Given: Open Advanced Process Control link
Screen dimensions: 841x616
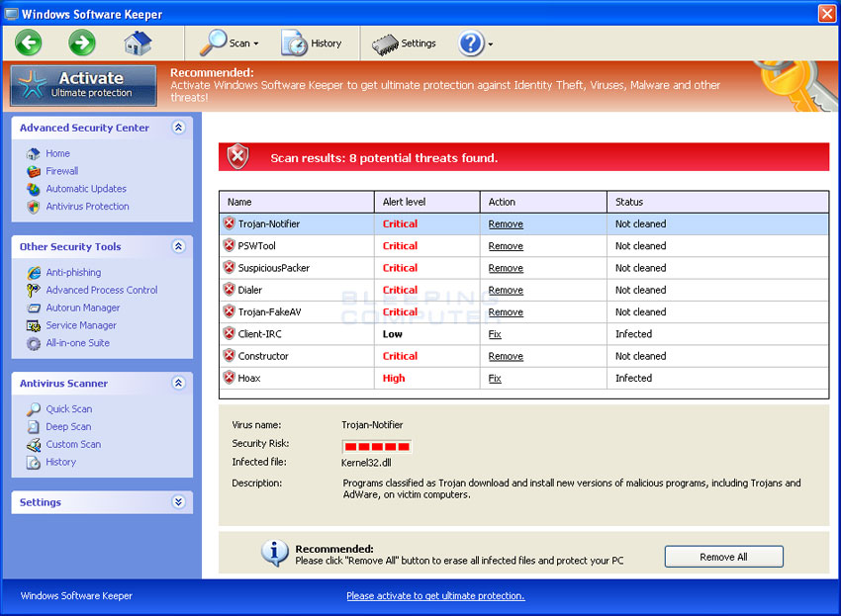Looking at the screenshot, I should click(x=101, y=290).
